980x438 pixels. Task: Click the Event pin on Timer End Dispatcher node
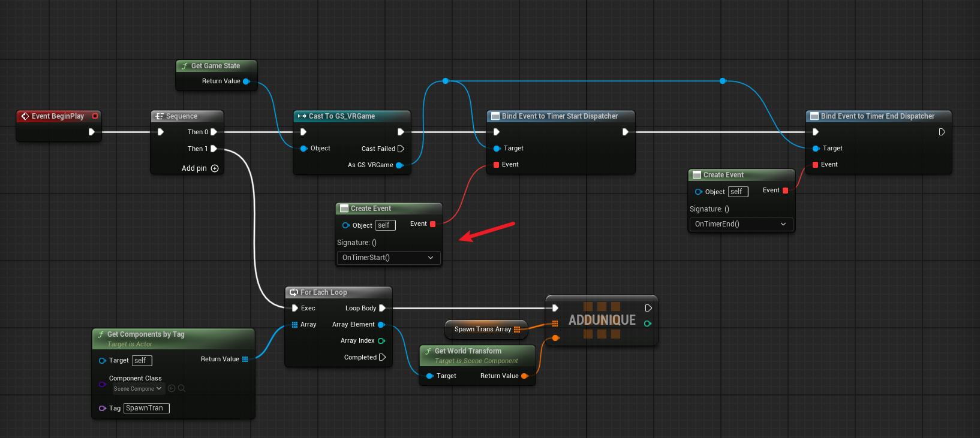tap(815, 165)
